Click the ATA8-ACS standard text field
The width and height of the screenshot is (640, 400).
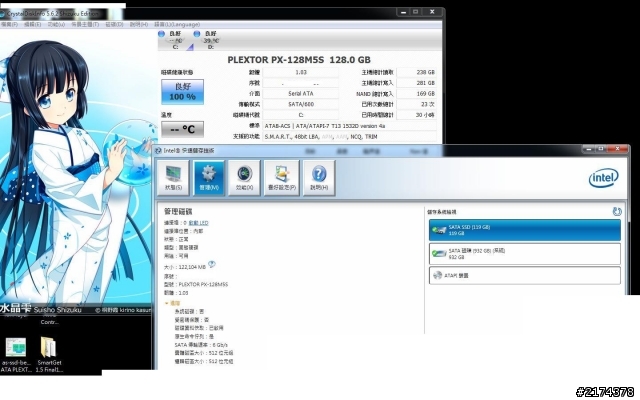coord(349,126)
